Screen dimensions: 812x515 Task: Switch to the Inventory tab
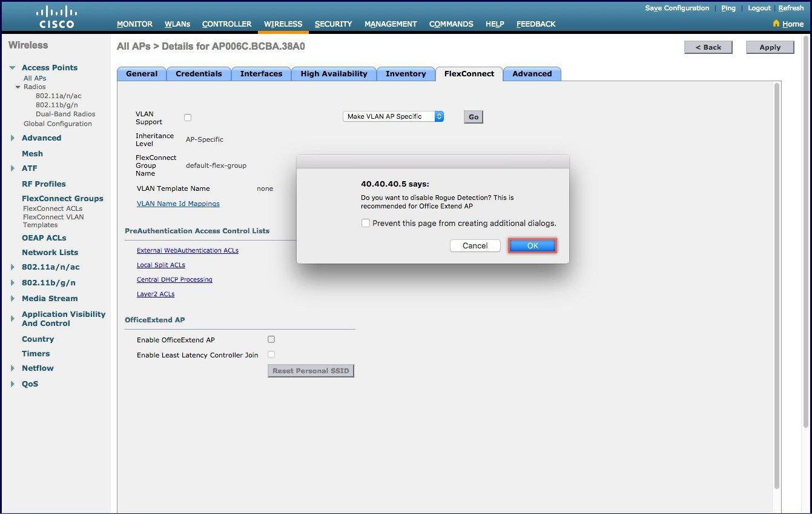click(406, 74)
